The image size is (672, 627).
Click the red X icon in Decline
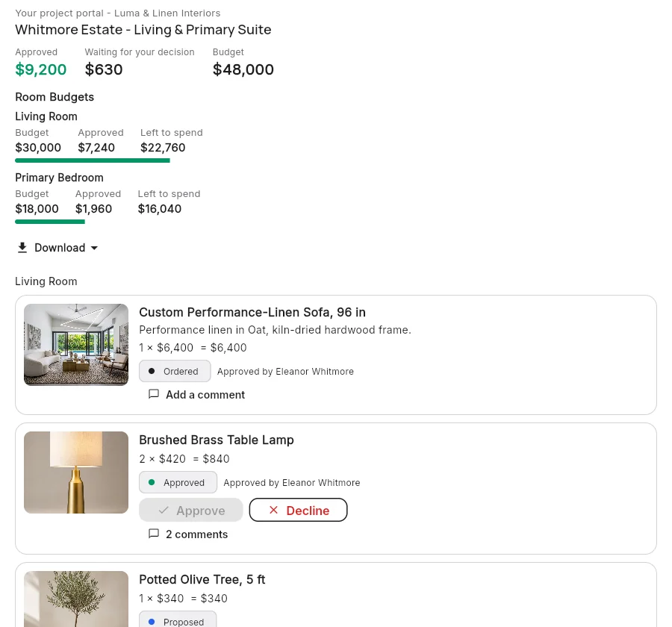point(273,510)
